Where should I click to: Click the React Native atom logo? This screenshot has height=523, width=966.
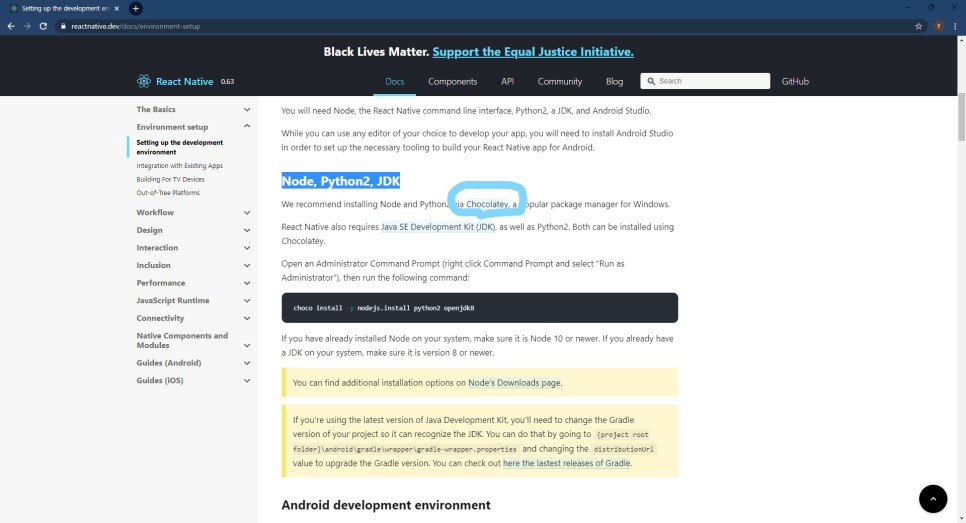coord(144,81)
